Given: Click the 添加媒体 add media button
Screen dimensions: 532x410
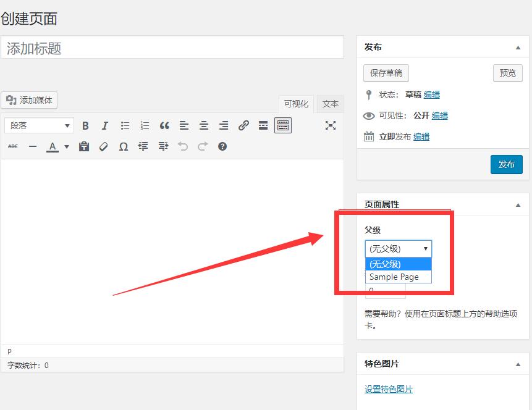Looking at the screenshot, I should tap(29, 101).
